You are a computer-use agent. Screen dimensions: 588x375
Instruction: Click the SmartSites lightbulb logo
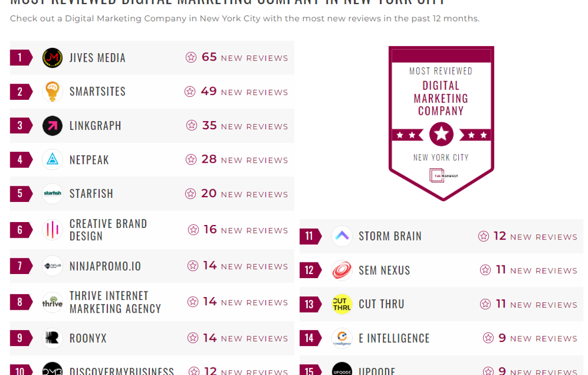[52, 92]
